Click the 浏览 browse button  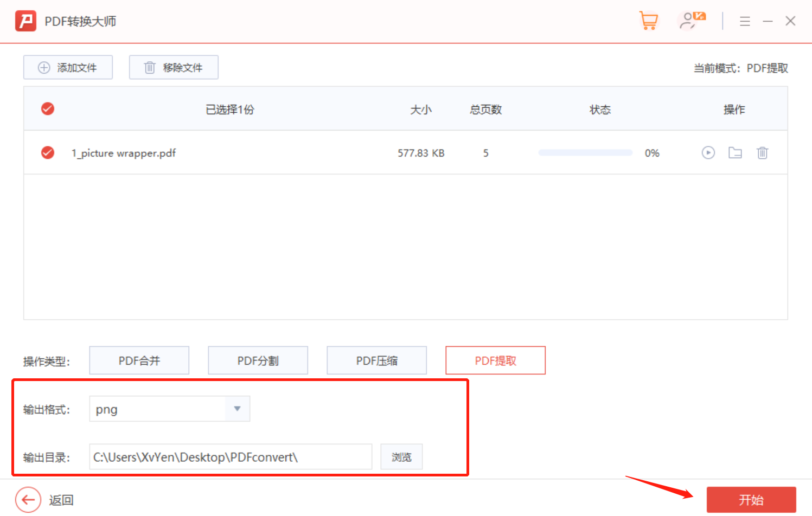(x=401, y=457)
